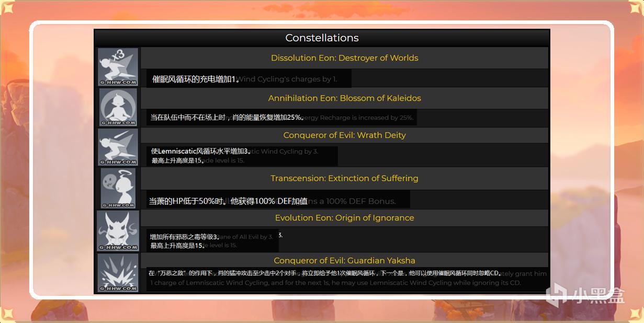644x323 pixels.
Task: Click the Wind Cycling charges description text
Action: [x=248, y=79]
